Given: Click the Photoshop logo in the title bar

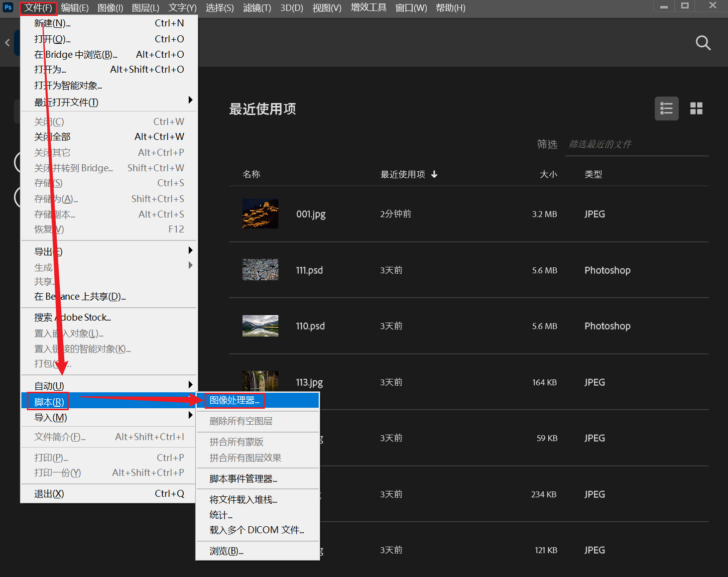Looking at the screenshot, I should point(7,7).
